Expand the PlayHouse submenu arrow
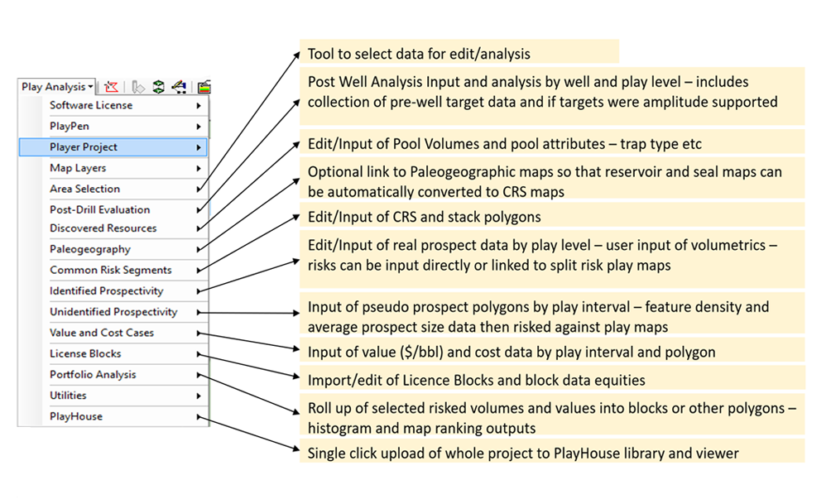Screen dimensions: 831x504 pos(198,417)
